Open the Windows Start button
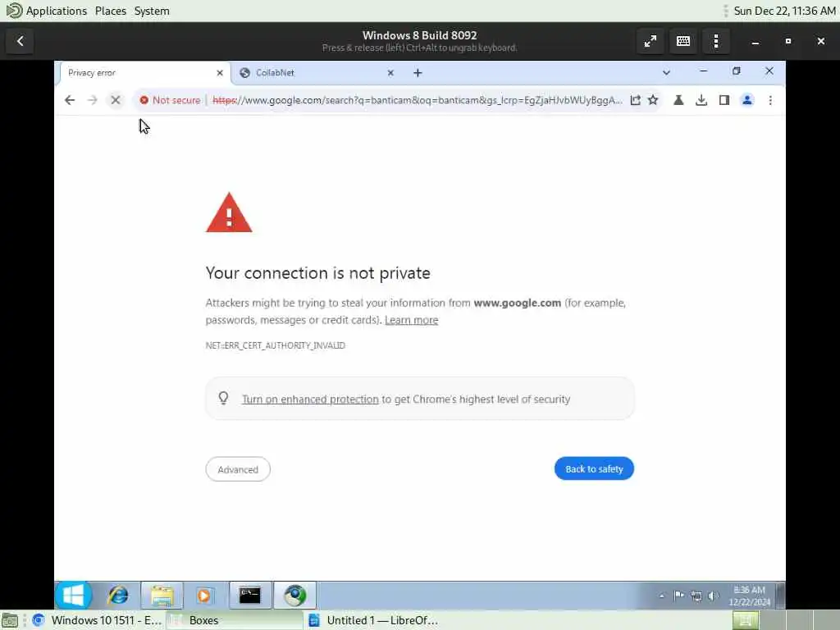This screenshot has height=630, width=840. click(73, 596)
